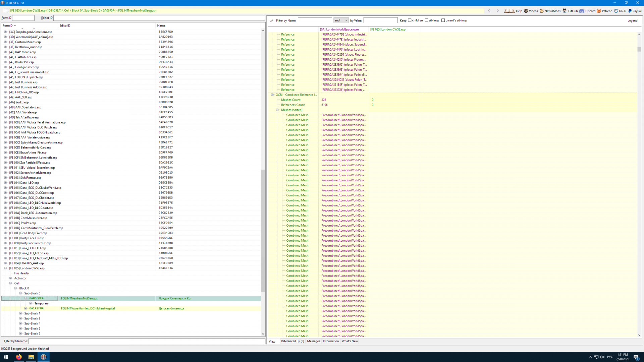Click the Legend button
Screen dimensions: 644x362
tap(632, 20)
